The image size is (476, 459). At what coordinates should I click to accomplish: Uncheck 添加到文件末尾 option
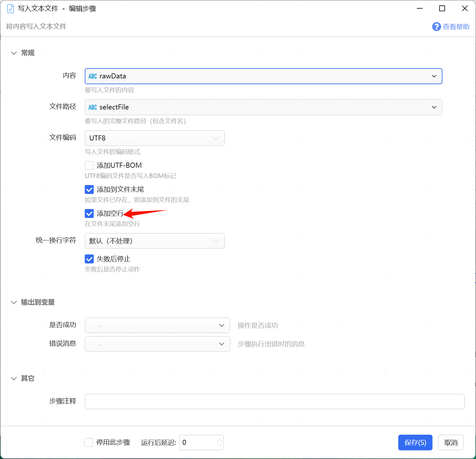pos(89,189)
